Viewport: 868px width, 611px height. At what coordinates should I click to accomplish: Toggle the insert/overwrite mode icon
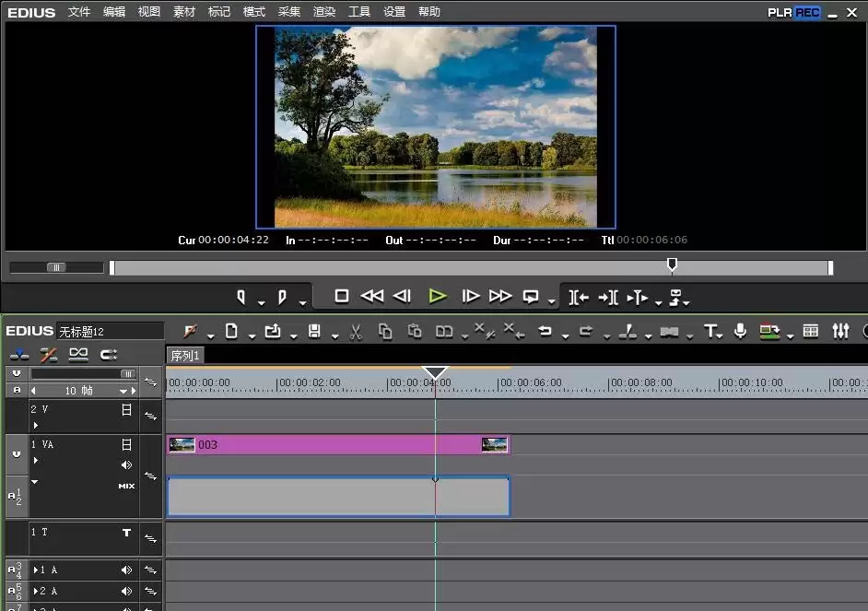[19, 354]
